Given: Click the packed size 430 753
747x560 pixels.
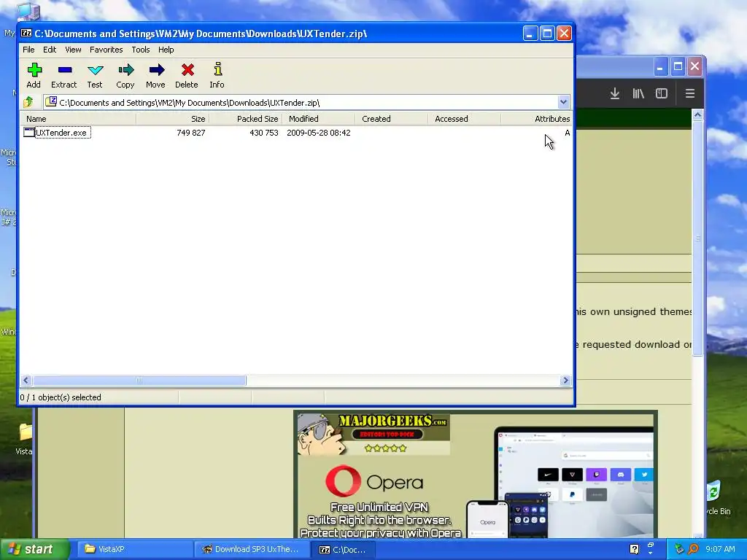Looking at the screenshot, I should (264, 133).
